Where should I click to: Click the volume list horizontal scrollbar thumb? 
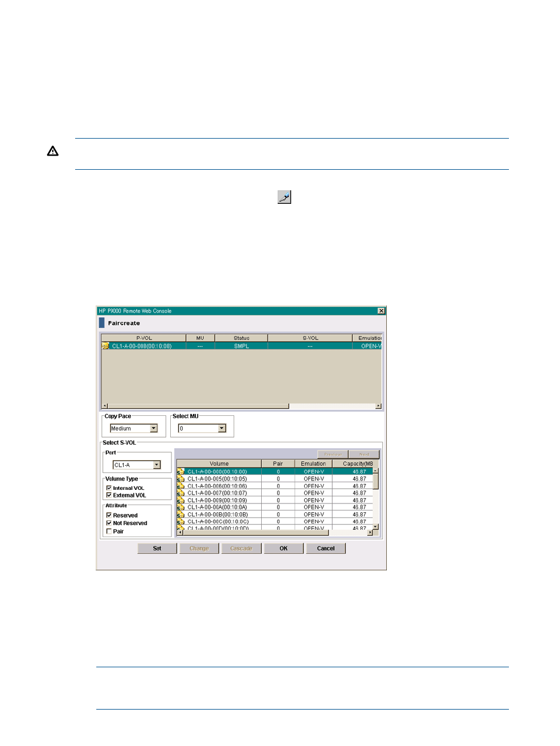255,533
